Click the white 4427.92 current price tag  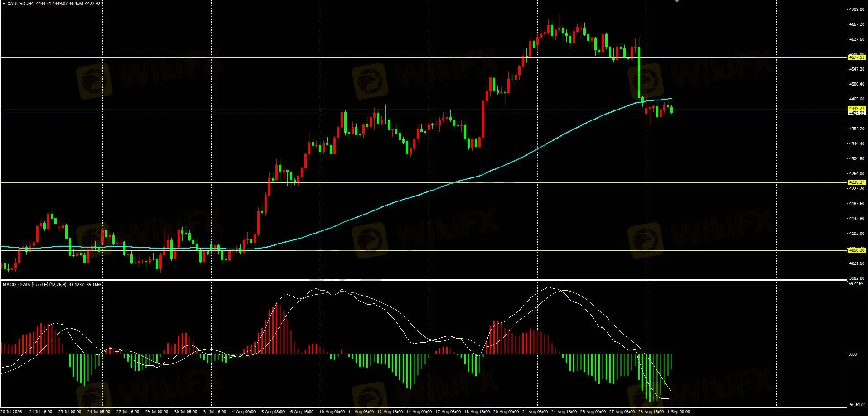click(857, 113)
